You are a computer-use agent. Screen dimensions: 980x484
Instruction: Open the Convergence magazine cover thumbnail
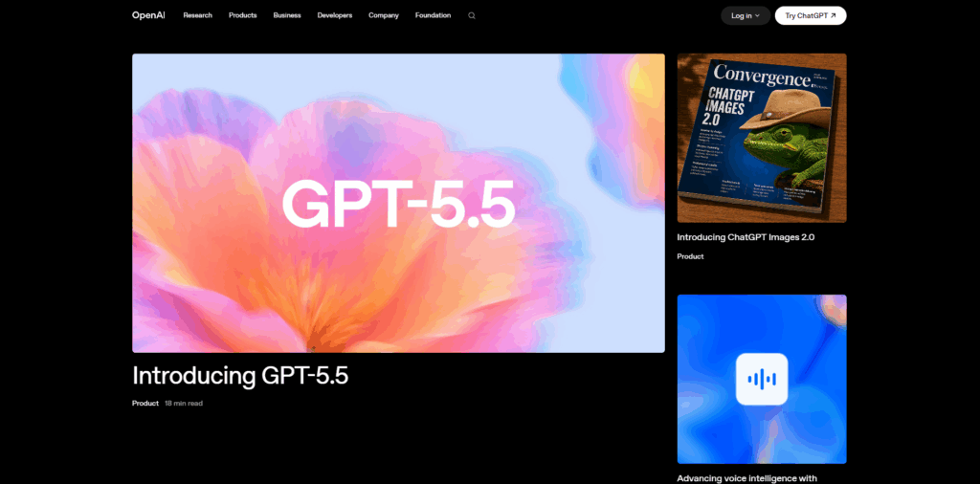click(762, 138)
